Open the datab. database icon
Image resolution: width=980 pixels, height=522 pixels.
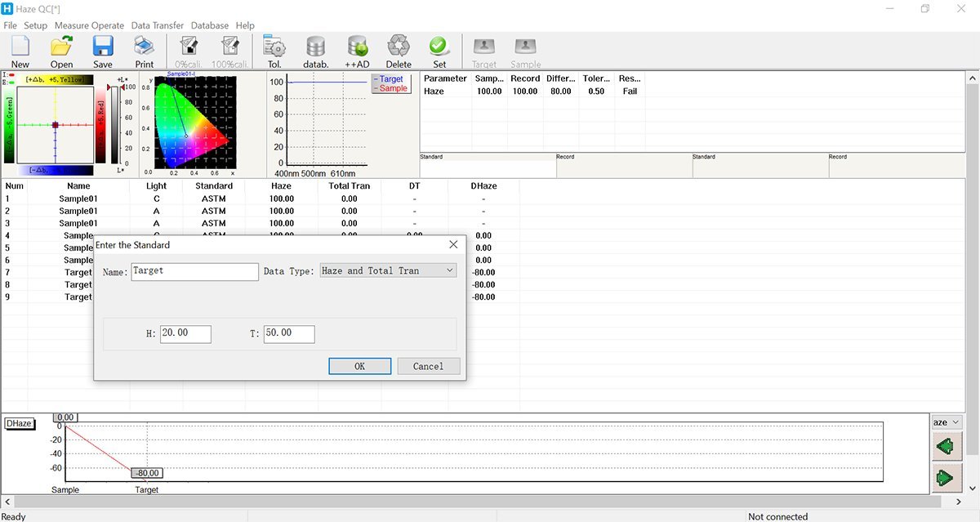point(315,51)
